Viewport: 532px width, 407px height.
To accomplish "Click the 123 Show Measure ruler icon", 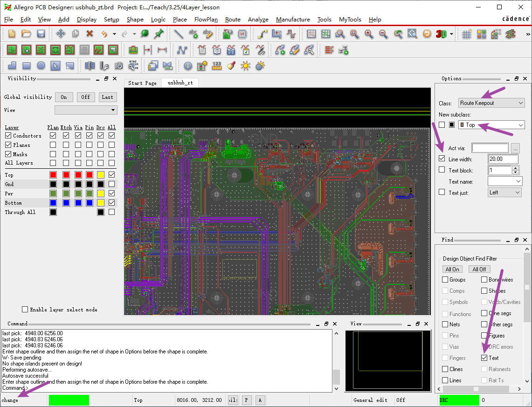I will 216,65.
